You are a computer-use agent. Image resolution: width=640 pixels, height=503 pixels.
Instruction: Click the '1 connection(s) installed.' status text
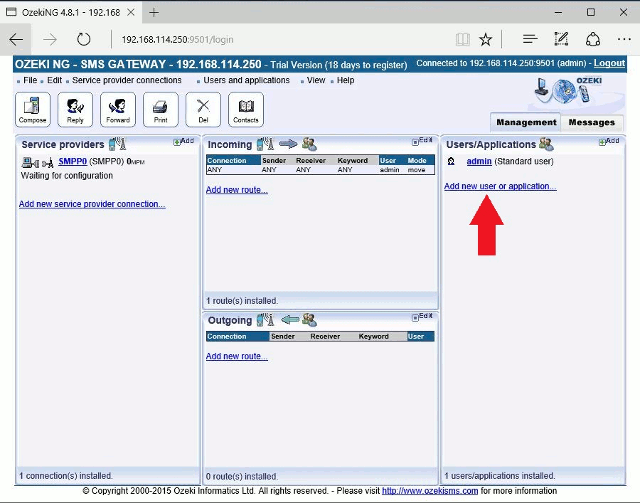click(66, 476)
